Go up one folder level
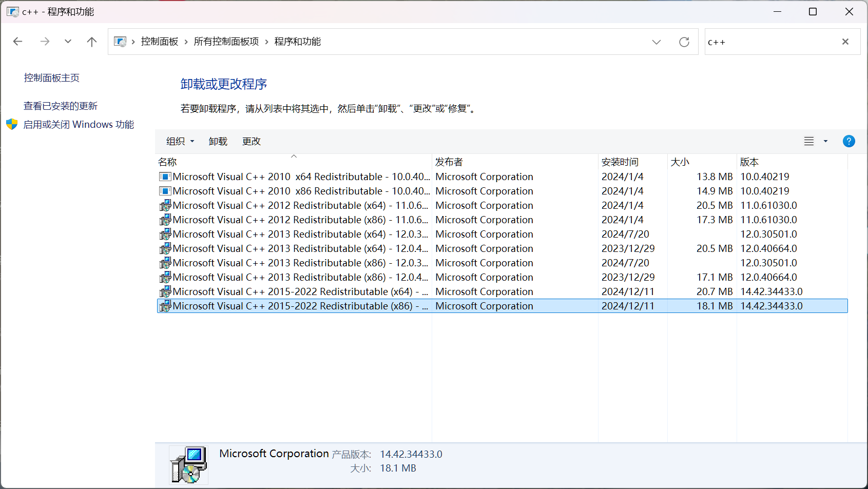868x489 pixels. (x=92, y=42)
